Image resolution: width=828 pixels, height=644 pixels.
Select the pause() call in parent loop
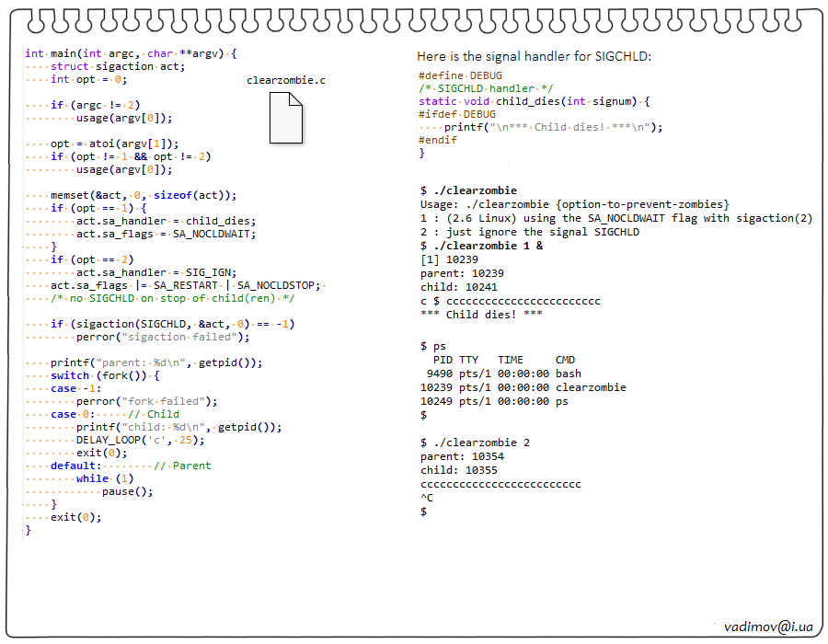point(127,491)
